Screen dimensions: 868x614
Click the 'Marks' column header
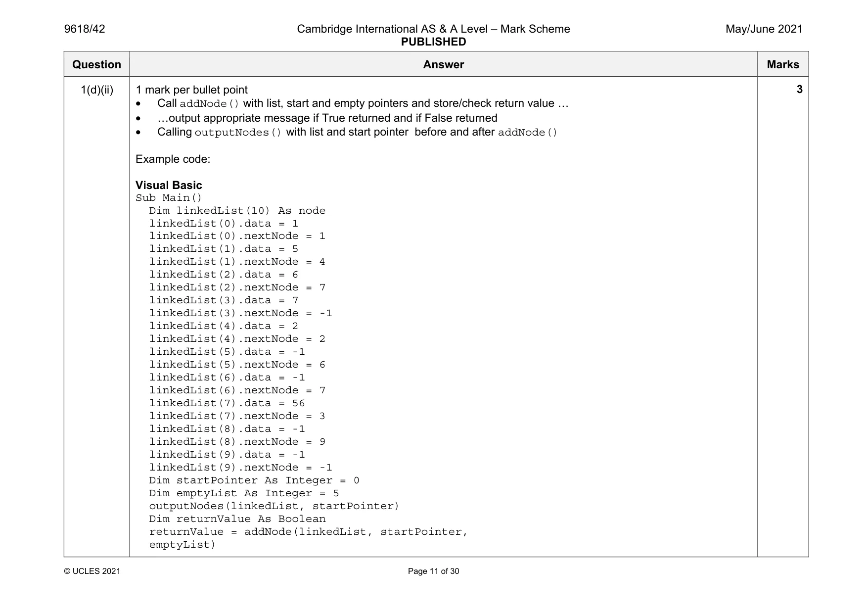click(x=783, y=64)
